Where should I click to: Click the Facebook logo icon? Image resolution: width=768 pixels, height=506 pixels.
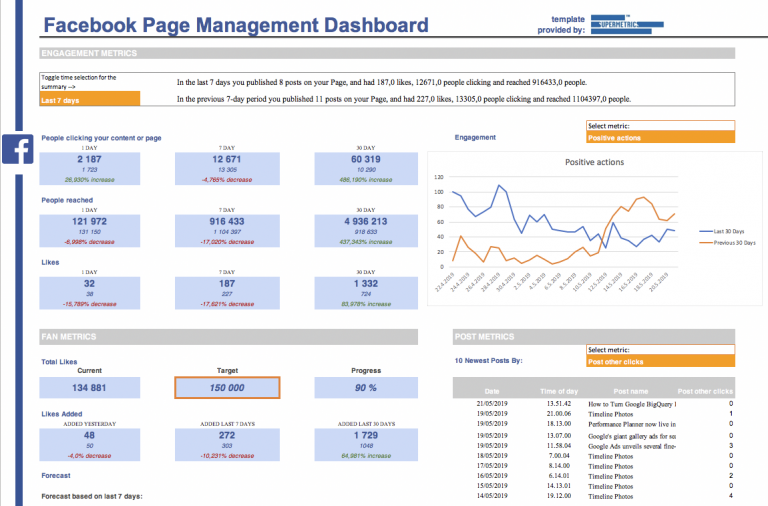pyautogui.click(x=18, y=149)
